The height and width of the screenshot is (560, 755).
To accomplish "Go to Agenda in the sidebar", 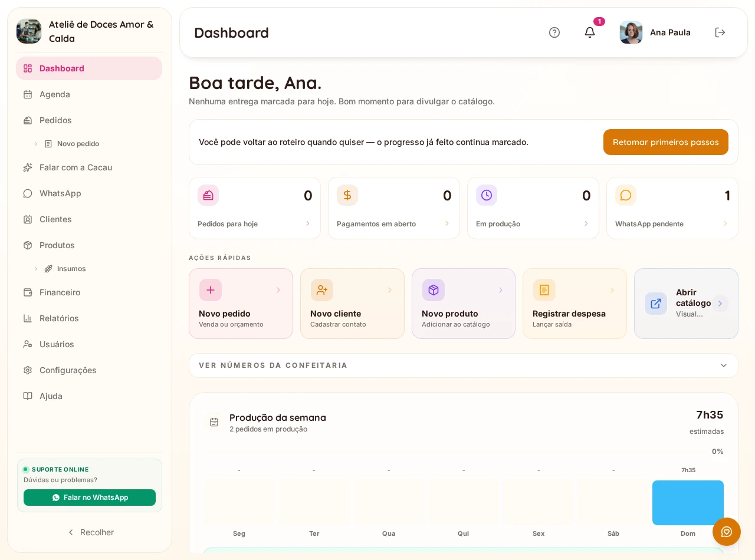I will coord(89,94).
